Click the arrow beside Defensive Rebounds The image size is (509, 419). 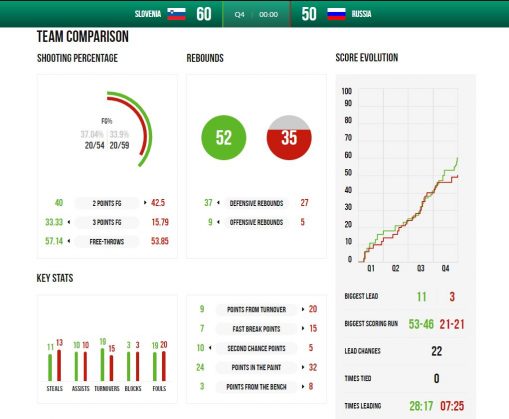218,203
